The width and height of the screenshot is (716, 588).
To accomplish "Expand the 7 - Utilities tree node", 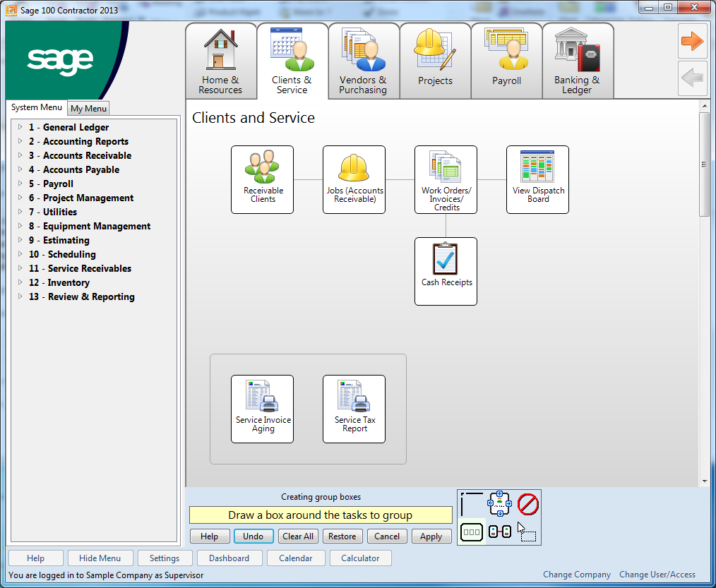I will [20, 212].
